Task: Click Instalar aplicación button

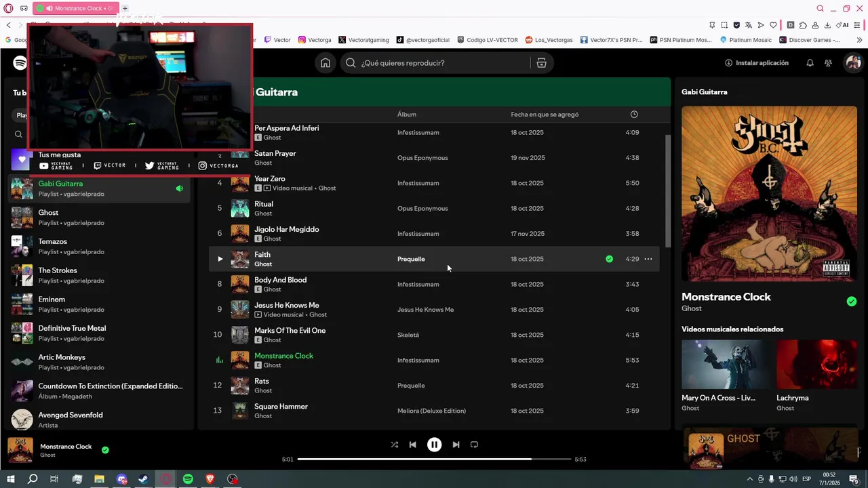Action: pos(757,63)
